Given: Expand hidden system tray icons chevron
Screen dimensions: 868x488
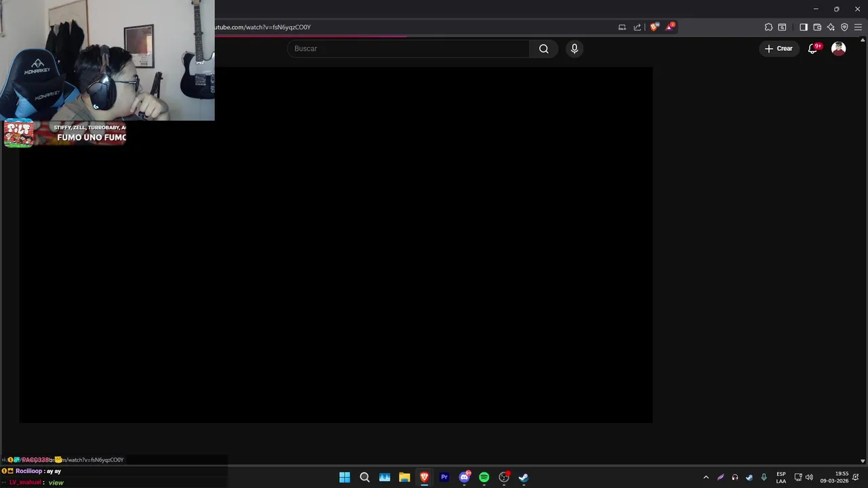Looking at the screenshot, I should click(x=706, y=477).
